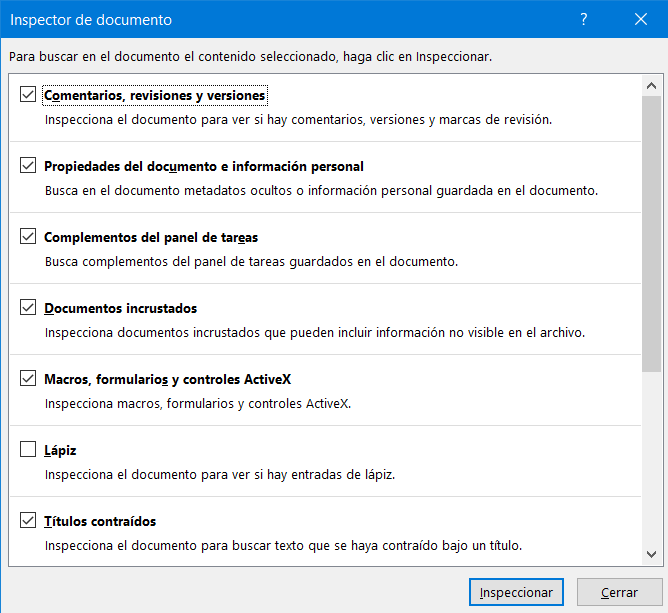Select the Comentarios, revisiones y versiones label
668x613 pixels.
155,95
